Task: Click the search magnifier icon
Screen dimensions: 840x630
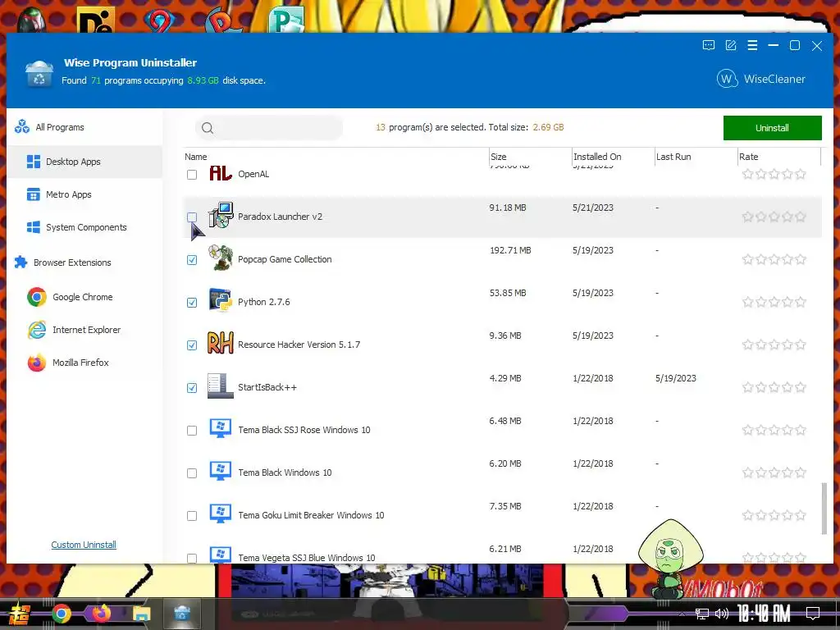Action: click(208, 128)
